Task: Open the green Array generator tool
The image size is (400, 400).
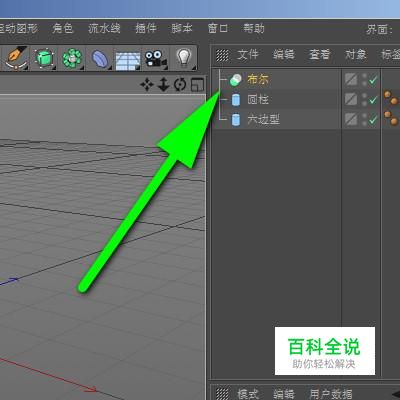Action: pyautogui.click(x=72, y=58)
